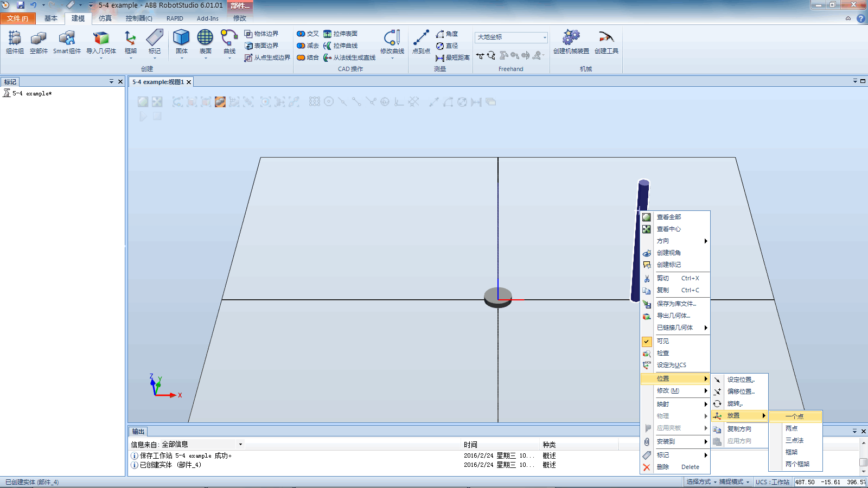Select 从点生成边界 (border from points)

pos(267,57)
